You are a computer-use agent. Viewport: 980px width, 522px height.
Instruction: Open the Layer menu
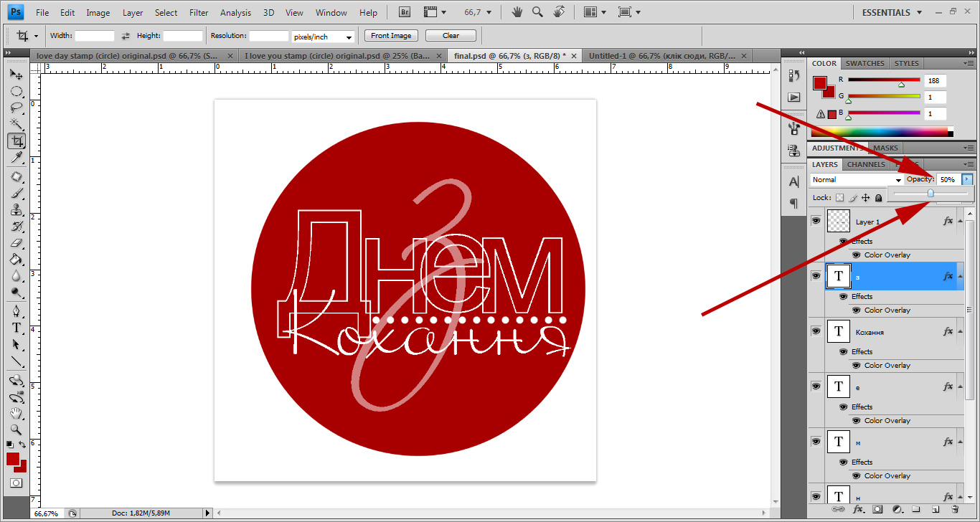click(133, 12)
